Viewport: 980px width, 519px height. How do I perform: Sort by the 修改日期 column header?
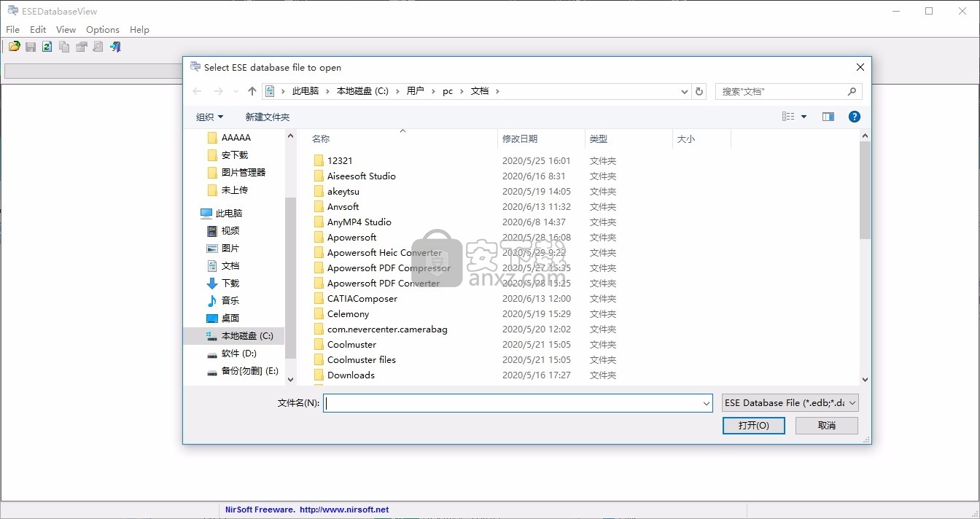pyautogui.click(x=520, y=138)
